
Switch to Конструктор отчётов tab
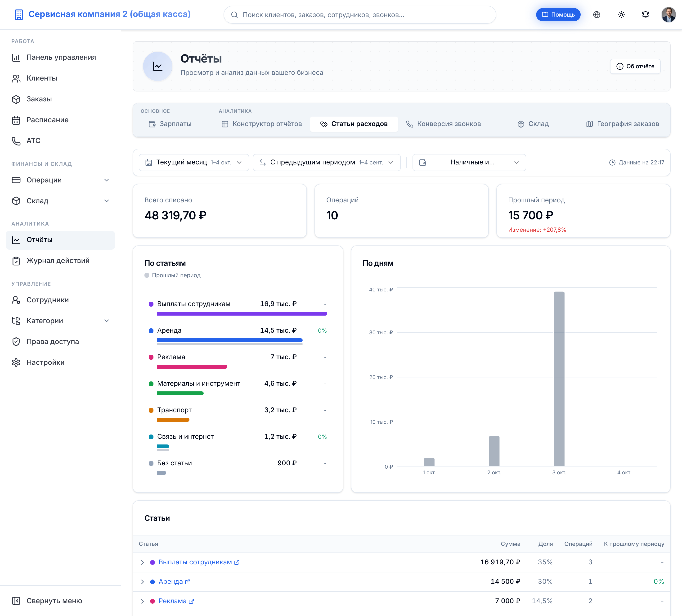tap(261, 124)
